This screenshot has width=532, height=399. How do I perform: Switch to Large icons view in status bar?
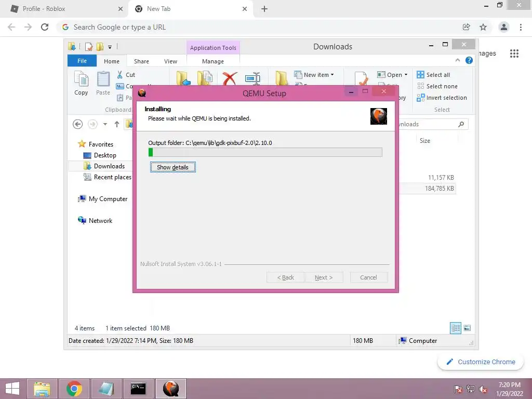point(467,328)
